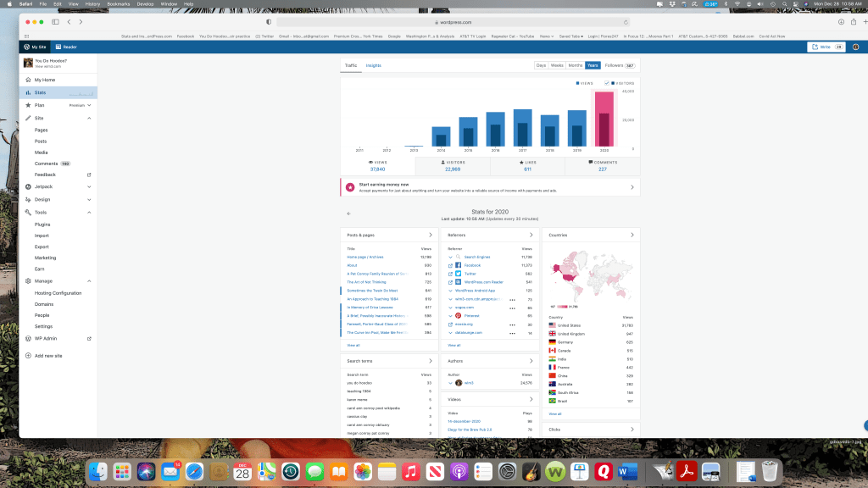Click the Add new site plus icon
The image size is (868, 488).
(x=28, y=356)
